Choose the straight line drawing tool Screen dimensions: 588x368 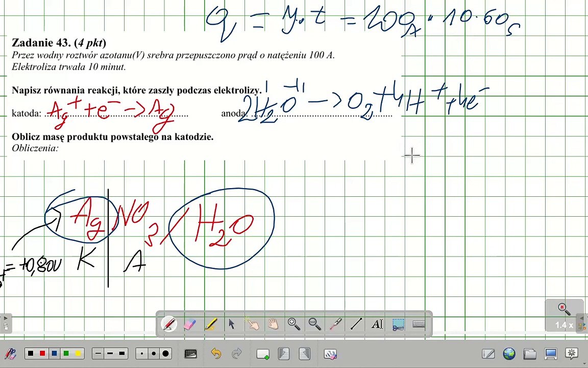pos(356,324)
